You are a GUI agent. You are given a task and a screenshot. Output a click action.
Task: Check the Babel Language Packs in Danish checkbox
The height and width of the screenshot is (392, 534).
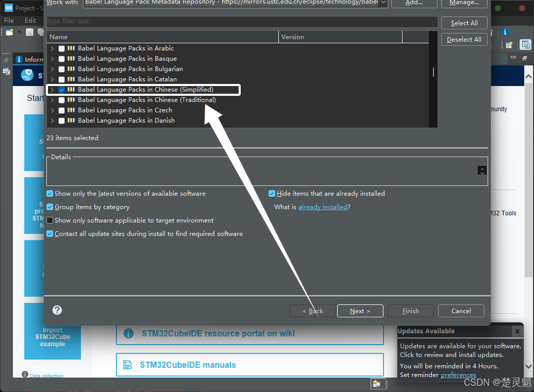point(62,121)
